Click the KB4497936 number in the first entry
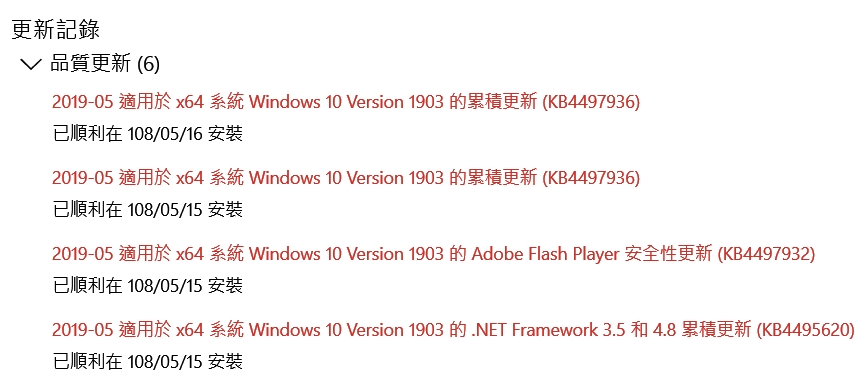This screenshot has width=864, height=391. coord(591,102)
